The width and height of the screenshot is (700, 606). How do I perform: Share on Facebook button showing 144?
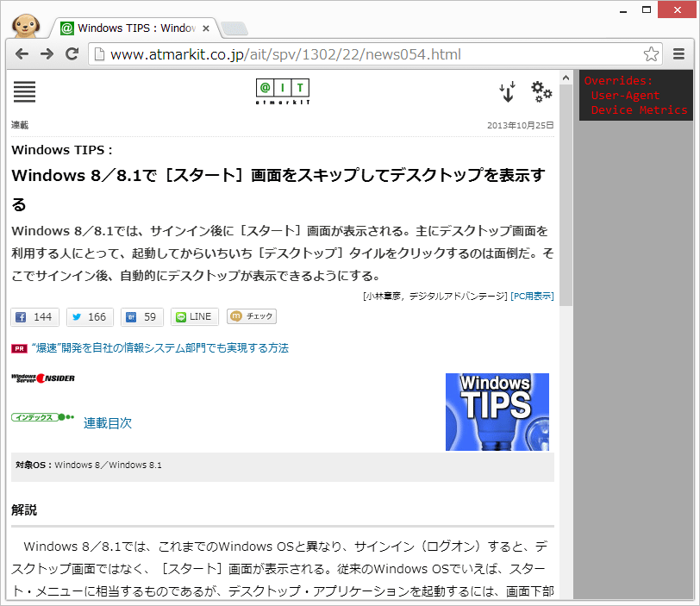tap(34, 317)
